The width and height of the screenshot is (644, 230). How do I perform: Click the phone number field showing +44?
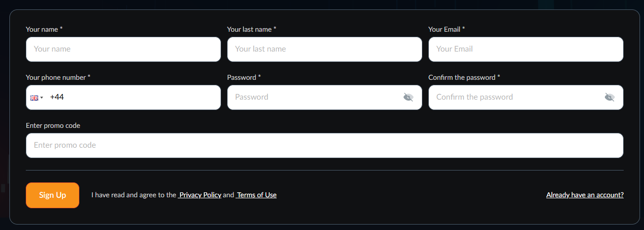click(134, 97)
